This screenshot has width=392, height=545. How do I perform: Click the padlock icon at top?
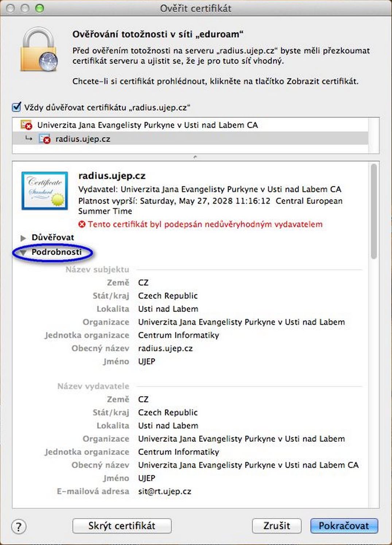coord(39,50)
